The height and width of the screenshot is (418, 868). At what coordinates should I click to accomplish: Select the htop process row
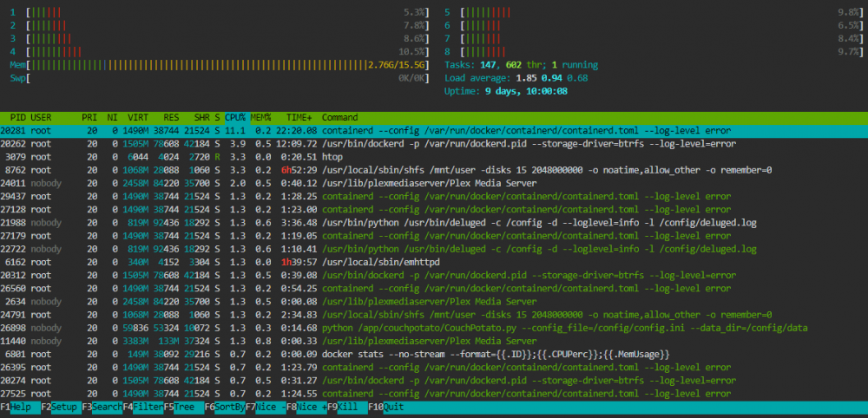pos(434,157)
